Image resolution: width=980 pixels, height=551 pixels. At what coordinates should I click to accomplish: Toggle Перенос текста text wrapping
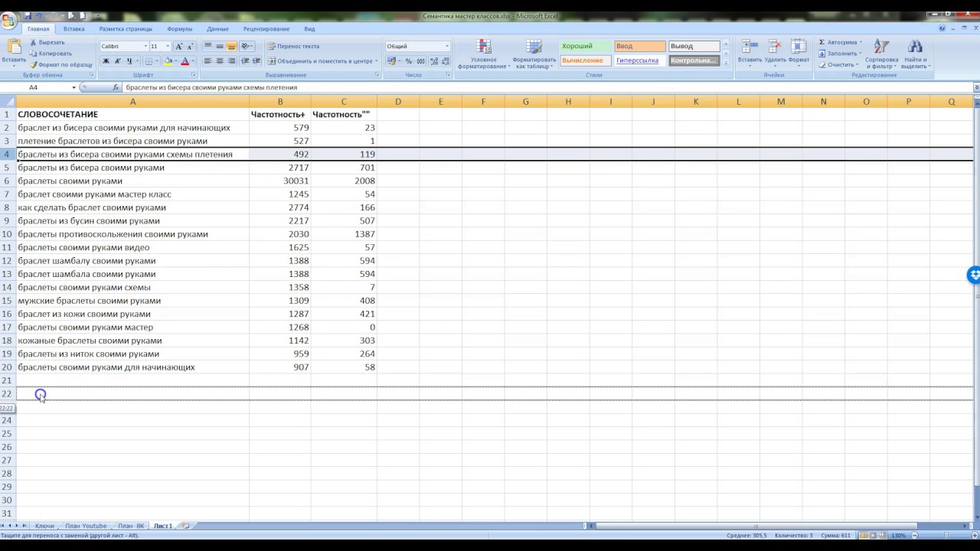[x=293, y=47]
